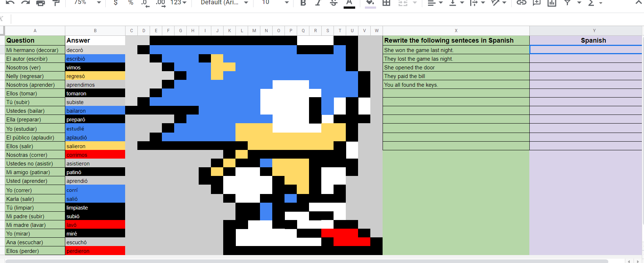Expand the functions dropdown arrow
The height and width of the screenshot is (263, 644).
(601, 3)
